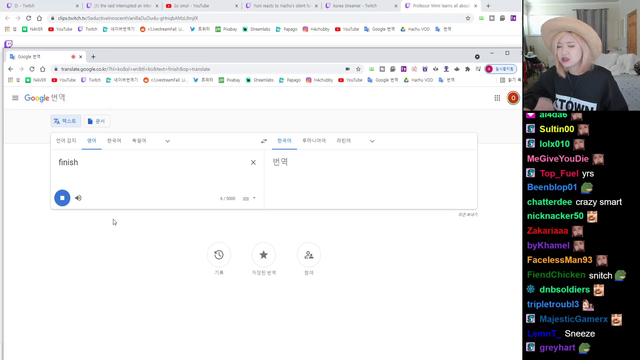
Task: Open the Google Translate hamburger menu
Action: pyautogui.click(x=15, y=98)
